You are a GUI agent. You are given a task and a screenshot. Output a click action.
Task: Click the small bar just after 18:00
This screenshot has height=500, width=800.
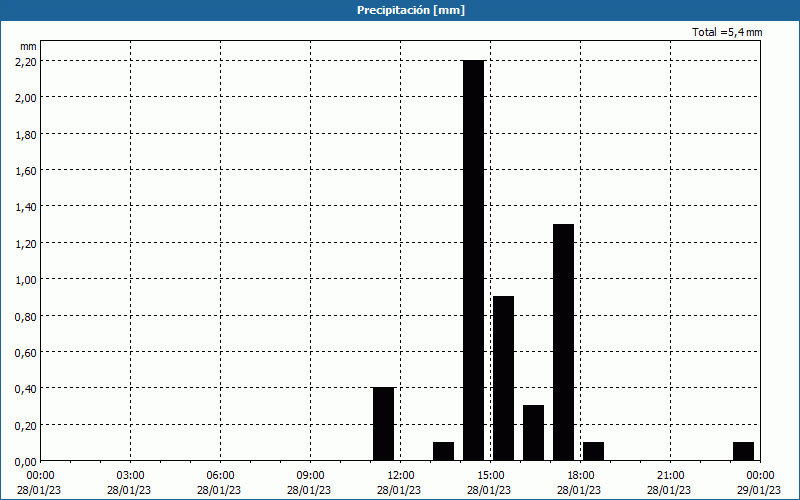coord(593,452)
